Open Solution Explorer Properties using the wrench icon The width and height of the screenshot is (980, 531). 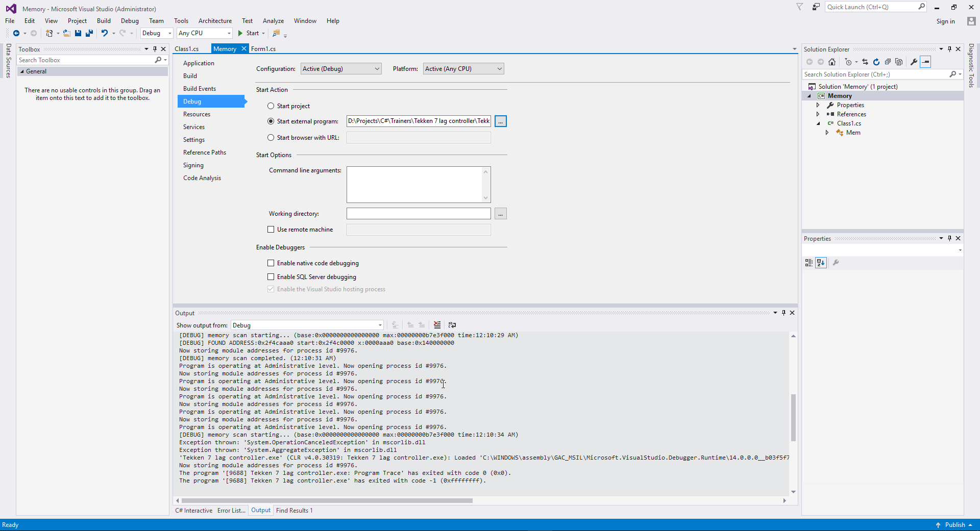913,62
